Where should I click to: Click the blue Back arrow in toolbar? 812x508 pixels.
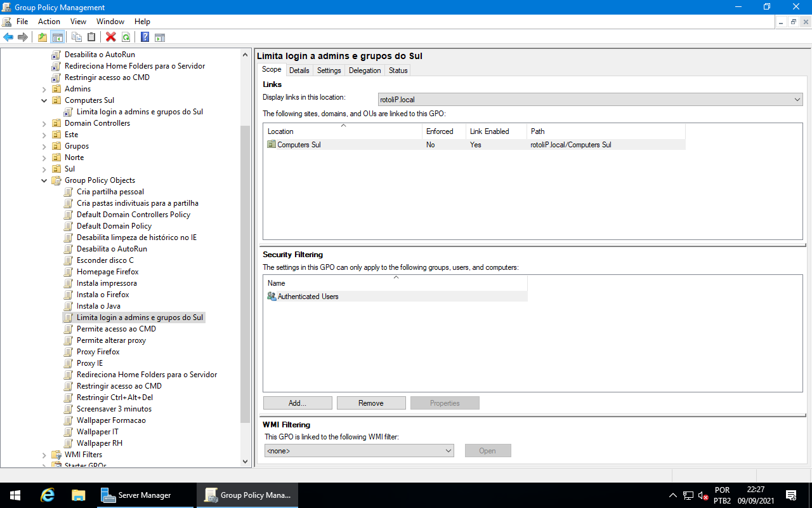tap(8, 37)
